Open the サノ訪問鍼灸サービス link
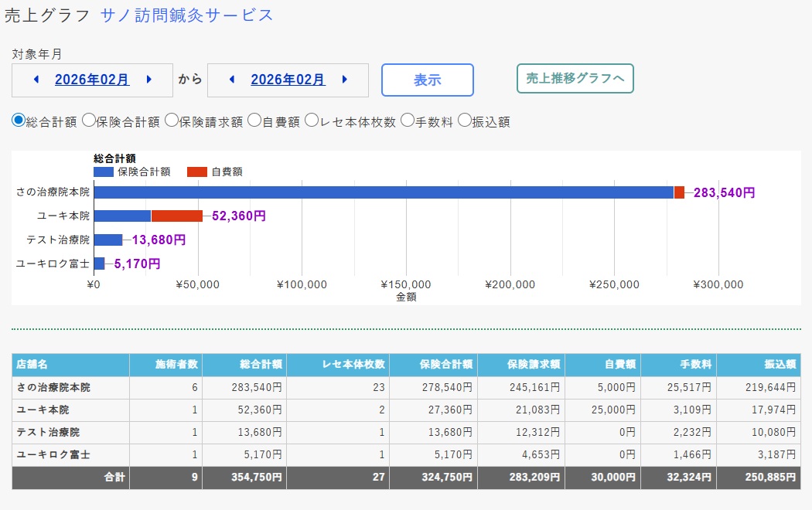Viewport: 812px width, 510px height. pyautogui.click(x=187, y=14)
